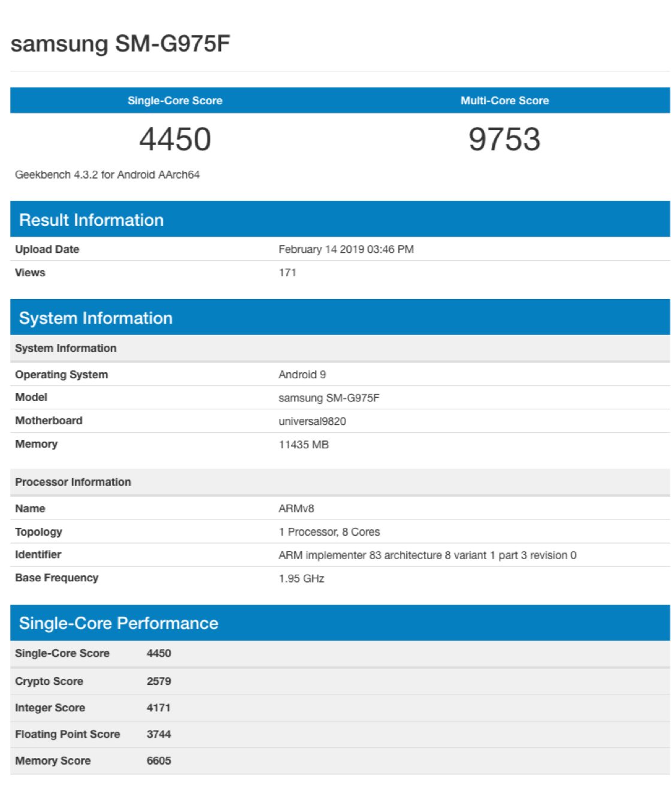672x806 pixels.
Task: Click the topology value 1 Processor, 8 Cores
Action: 329,532
